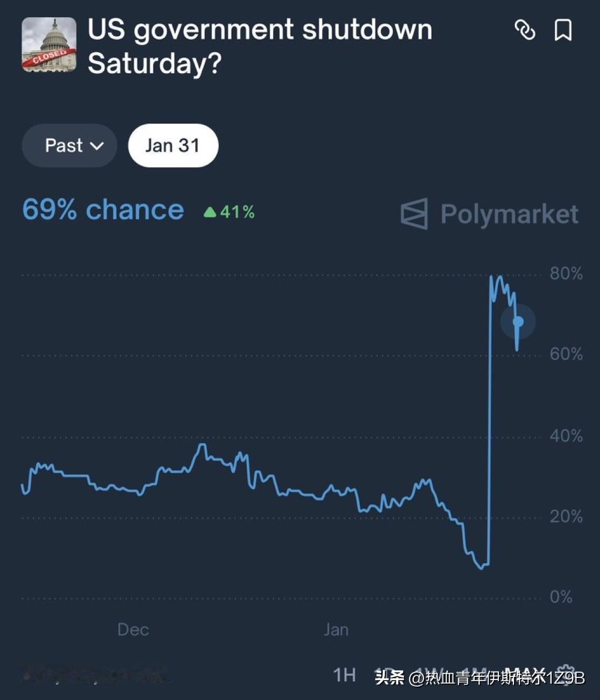Click the chevron in the Past pill

point(97,146)
